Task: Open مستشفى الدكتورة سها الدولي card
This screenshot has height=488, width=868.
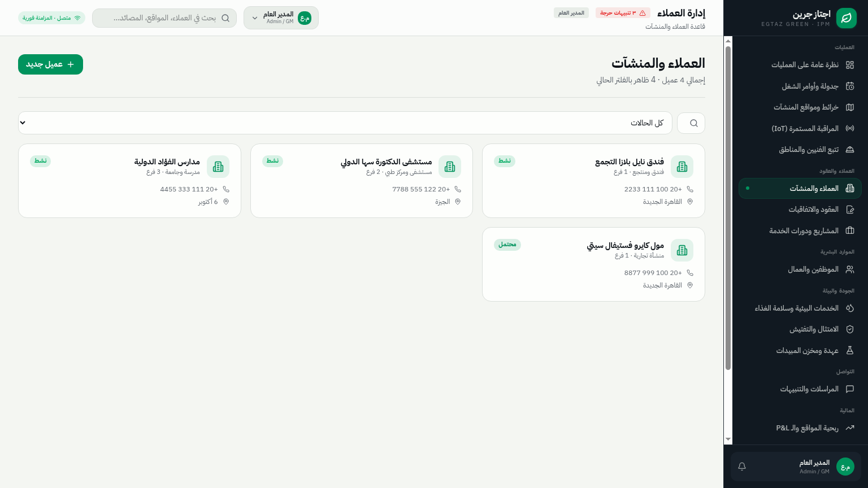Action: point(362,181)
